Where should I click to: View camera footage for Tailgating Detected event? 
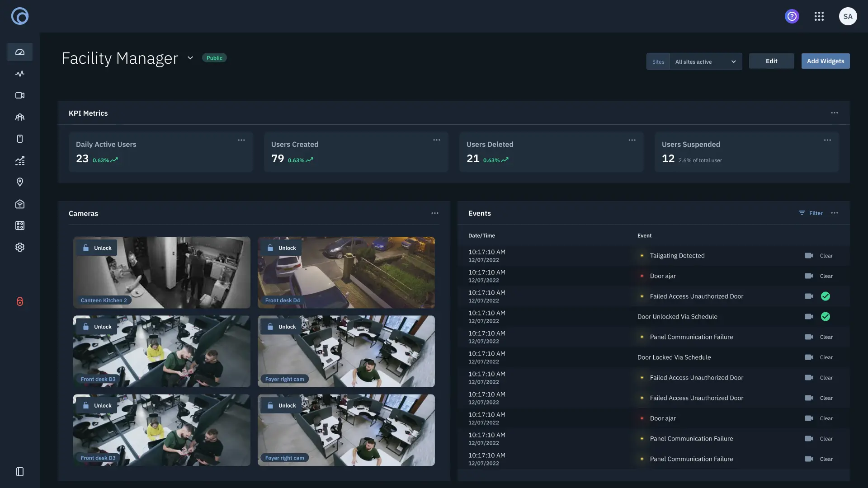coord(809,256)
